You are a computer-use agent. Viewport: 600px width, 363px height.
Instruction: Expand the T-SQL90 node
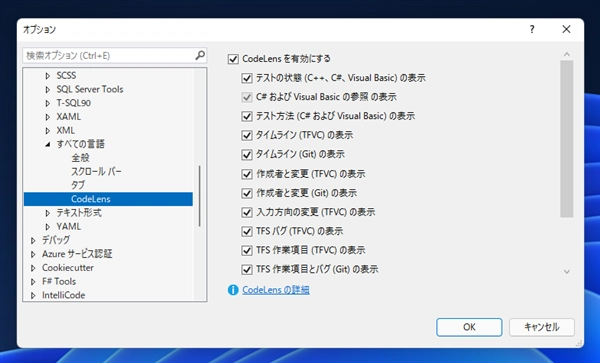(47, 103)
